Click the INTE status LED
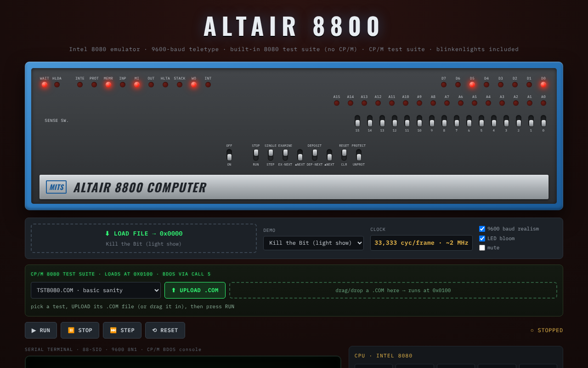 (x=80, y=85)
